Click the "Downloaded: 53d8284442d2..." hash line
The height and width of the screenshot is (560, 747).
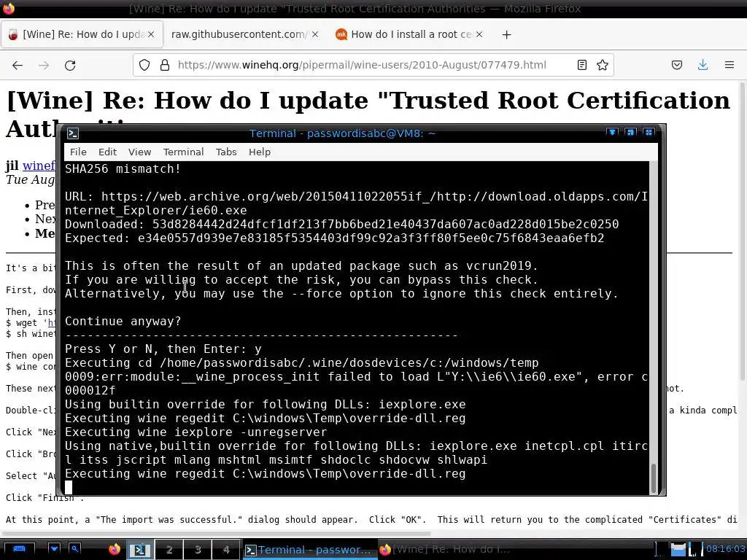(x=341, y=225)
